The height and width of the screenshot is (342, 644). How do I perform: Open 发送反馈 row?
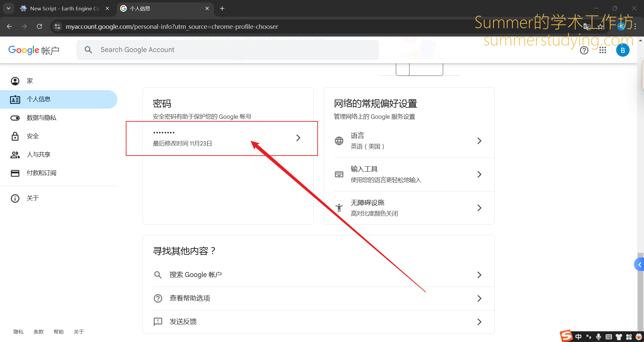point(319,322)
